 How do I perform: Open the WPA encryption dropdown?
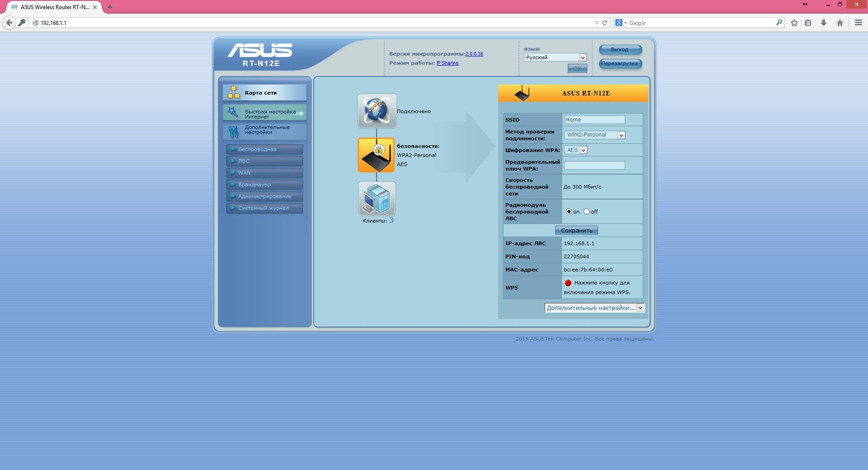pyautogui.click(x=576, y=150)
